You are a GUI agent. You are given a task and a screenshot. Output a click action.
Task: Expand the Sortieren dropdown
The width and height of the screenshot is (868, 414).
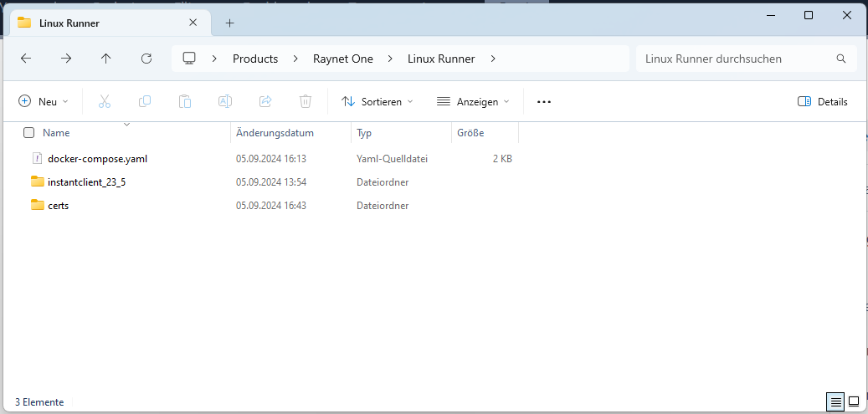click(x=378, y=101)
